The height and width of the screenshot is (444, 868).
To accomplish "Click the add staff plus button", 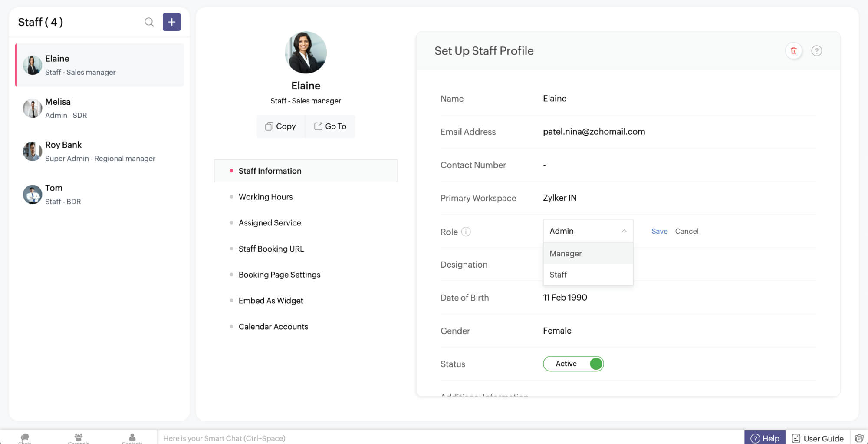I will point(171,22).
